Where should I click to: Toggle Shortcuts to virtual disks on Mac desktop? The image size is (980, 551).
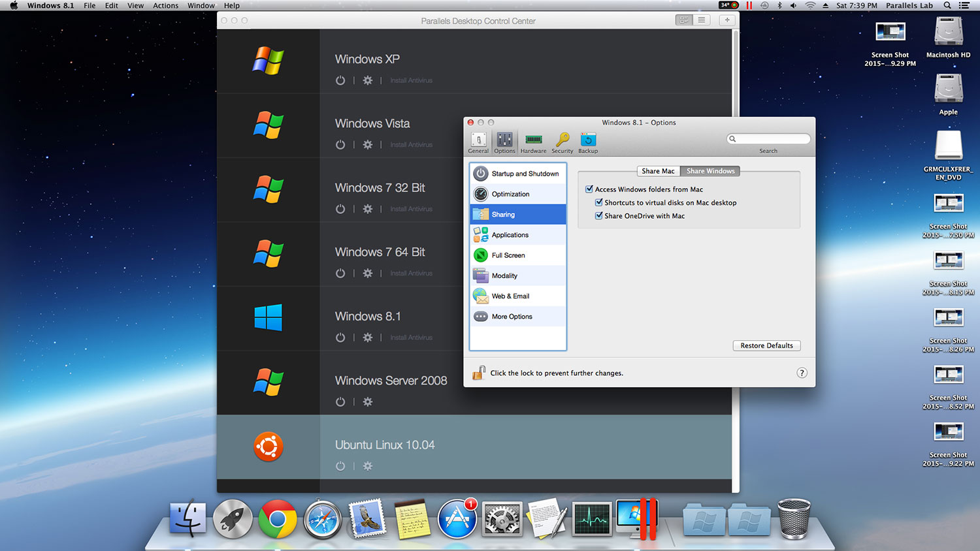point(598,202)
